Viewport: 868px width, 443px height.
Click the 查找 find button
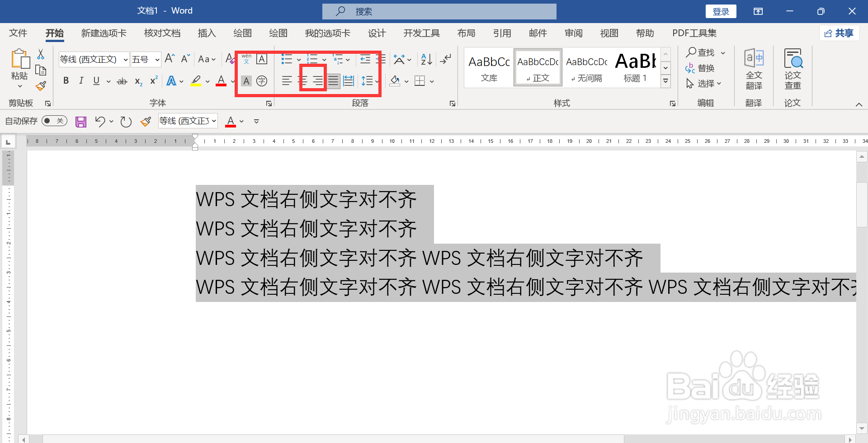coord(700,52)
